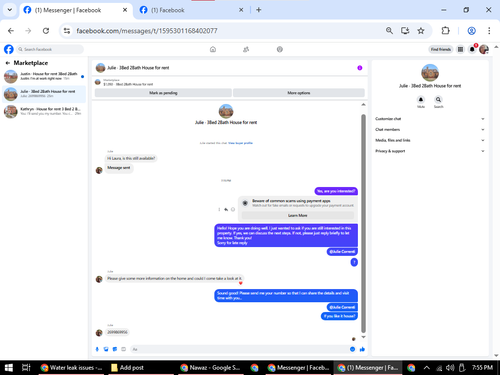Viewport: 500px width, 375px height.
Task: Click the Find friends button
Action: click(x=440, y=49)
